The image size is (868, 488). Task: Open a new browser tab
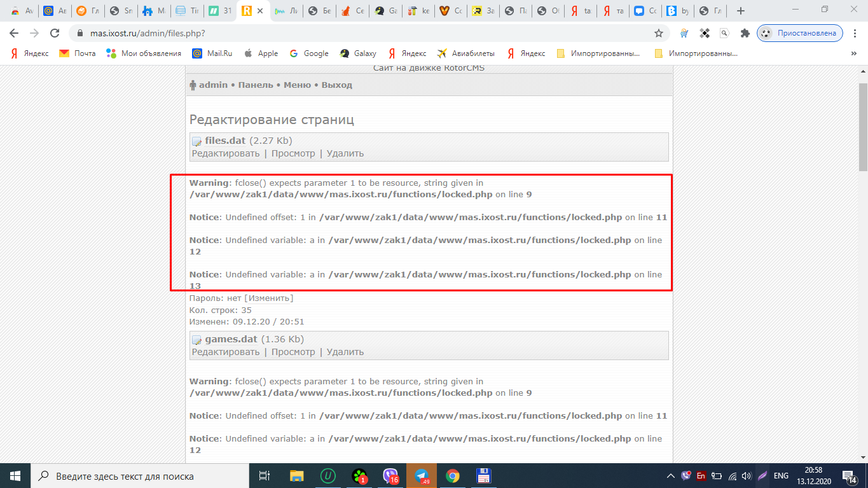740,11
